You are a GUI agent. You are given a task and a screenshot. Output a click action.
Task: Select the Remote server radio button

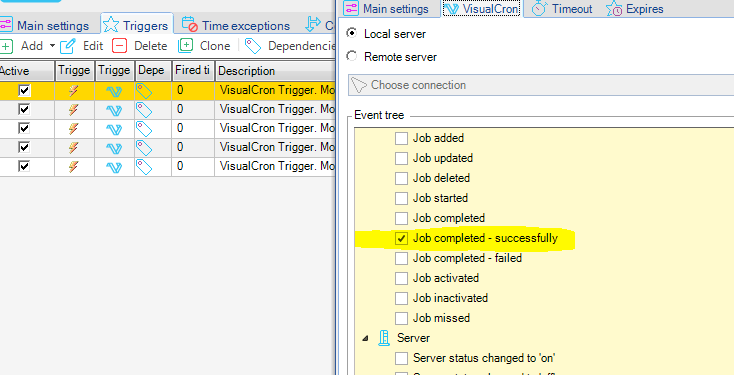[x=351, y=57]
